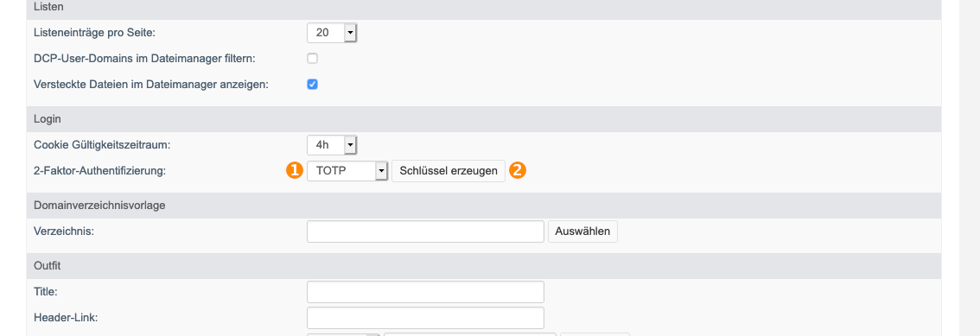Focus the Header-Link input field
The height and width of the screenshot is (336, 980).
point(426,317)
